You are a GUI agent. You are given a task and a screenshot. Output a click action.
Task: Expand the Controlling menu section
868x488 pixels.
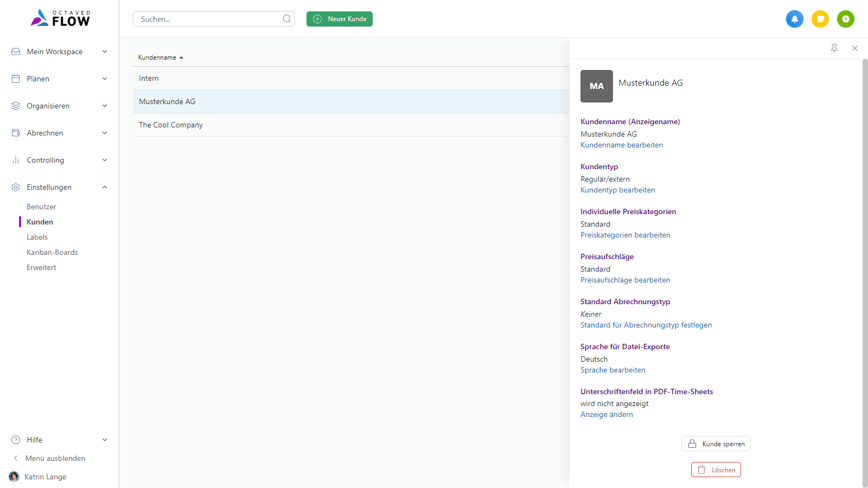pos(59,160)
